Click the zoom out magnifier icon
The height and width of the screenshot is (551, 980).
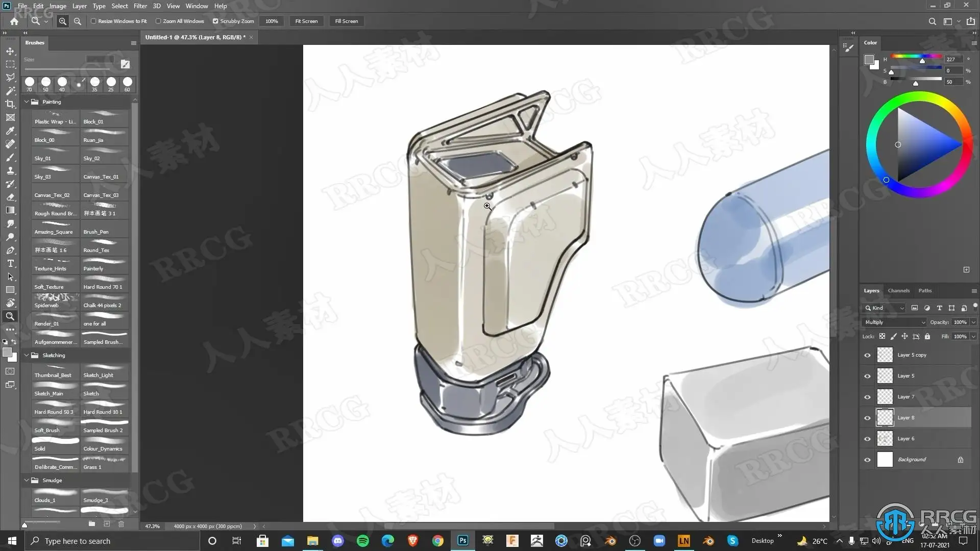click(x=78, y=21)
